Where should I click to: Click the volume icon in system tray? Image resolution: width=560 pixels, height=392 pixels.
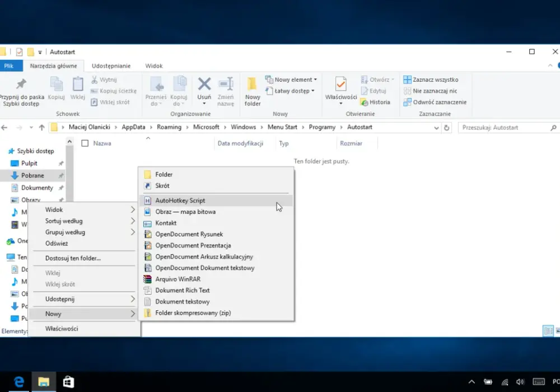[520, 382]
